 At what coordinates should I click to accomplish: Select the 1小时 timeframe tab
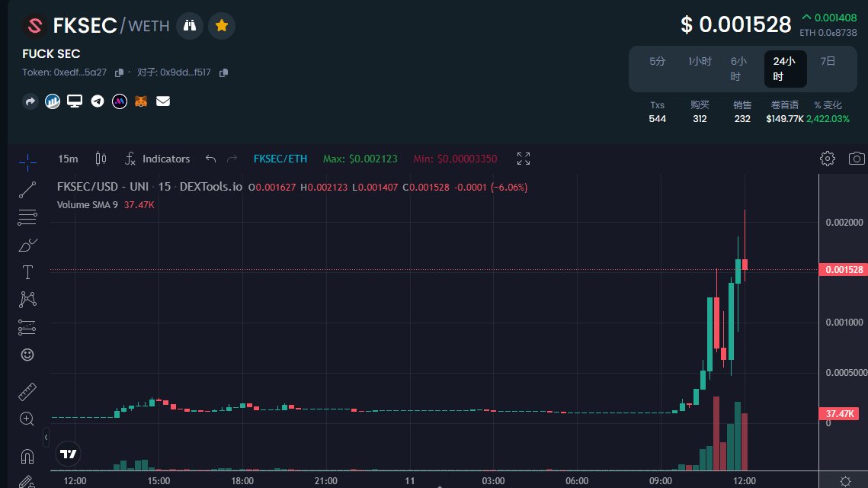tap(700, 62)
